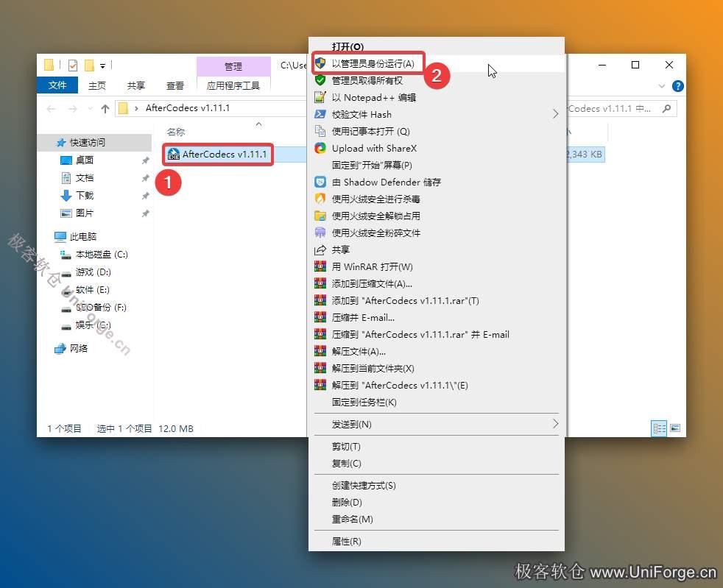
Task: Click the WinRAR icon beside 添加到压缩文件(A)...
Action: tap(320, 283)
